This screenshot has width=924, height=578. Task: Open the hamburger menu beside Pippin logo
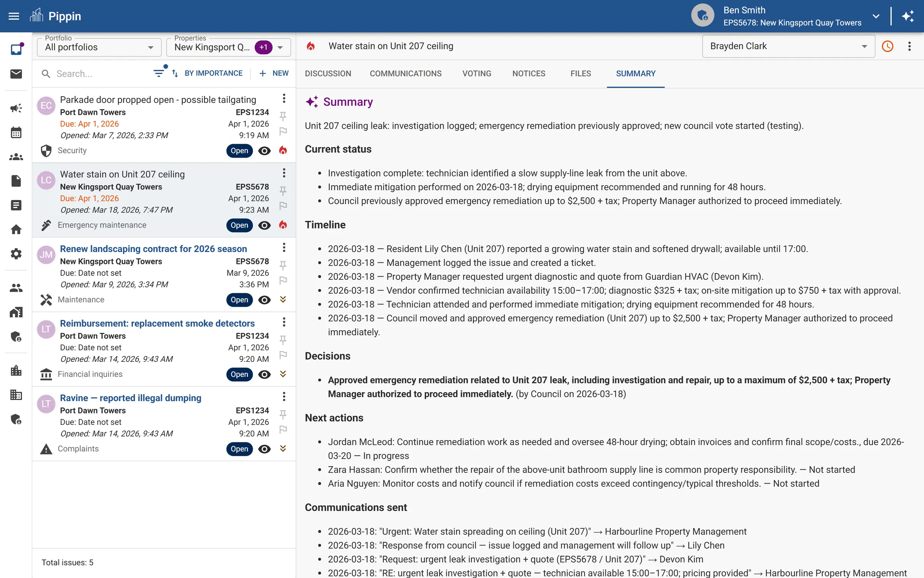(x=13, y=16)
